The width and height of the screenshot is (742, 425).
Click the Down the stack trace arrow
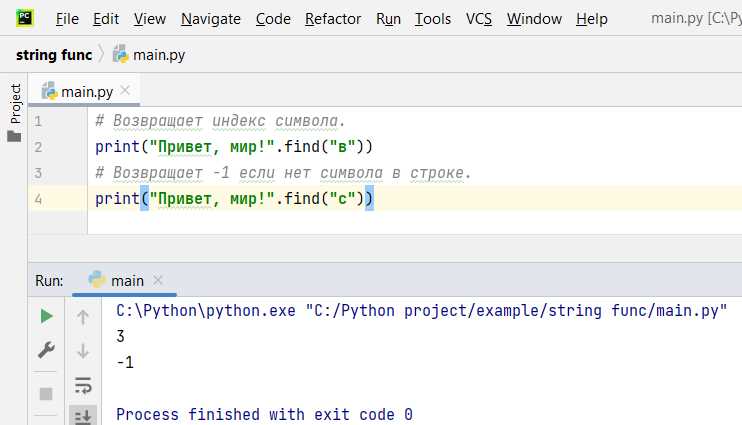click(x=83, y=351)
